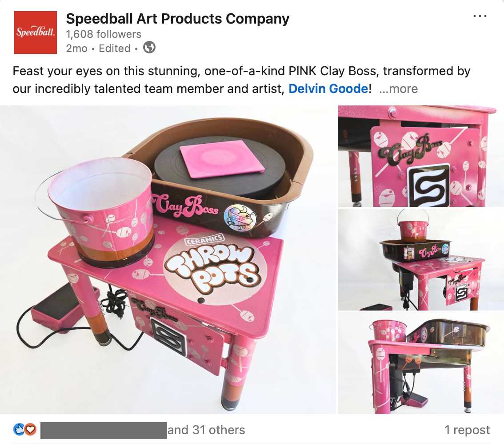The image size is (504, 444).
Task: Open the large pink pottery wheel photo
Action: point(168,260)
